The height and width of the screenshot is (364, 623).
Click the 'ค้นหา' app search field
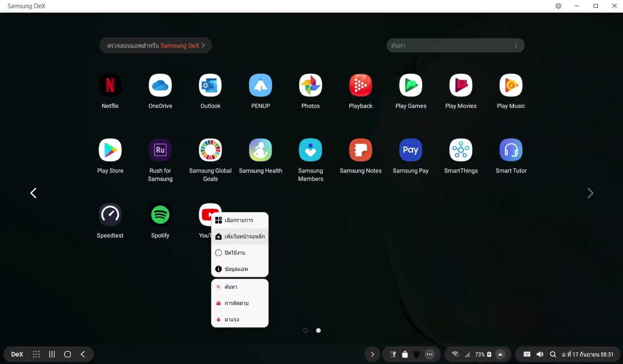pyautogui.click(x=447, y=46)
